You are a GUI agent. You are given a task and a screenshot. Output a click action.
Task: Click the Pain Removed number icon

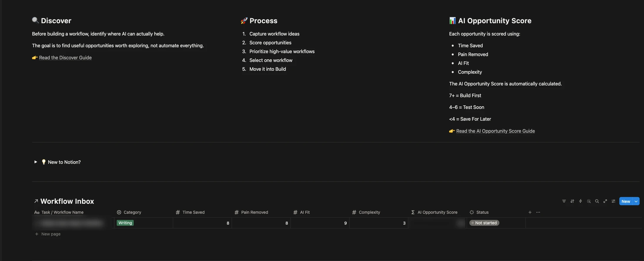point(237,212)
